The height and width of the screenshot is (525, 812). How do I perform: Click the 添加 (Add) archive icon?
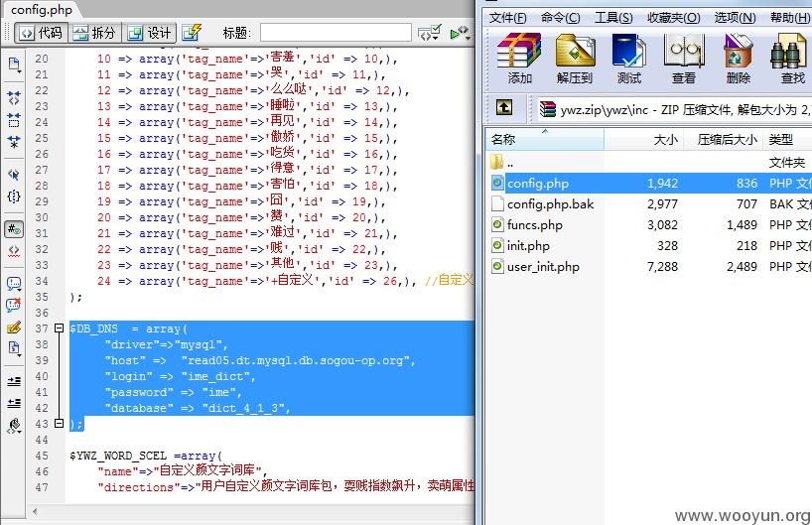click(x=519, y=59)
